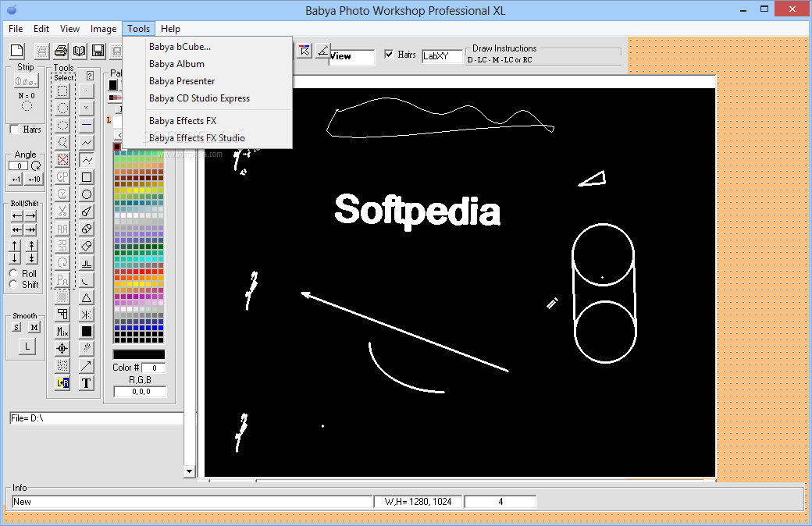812x526 pixels.
Task: Open the Help menu
Action: [170, 29]
